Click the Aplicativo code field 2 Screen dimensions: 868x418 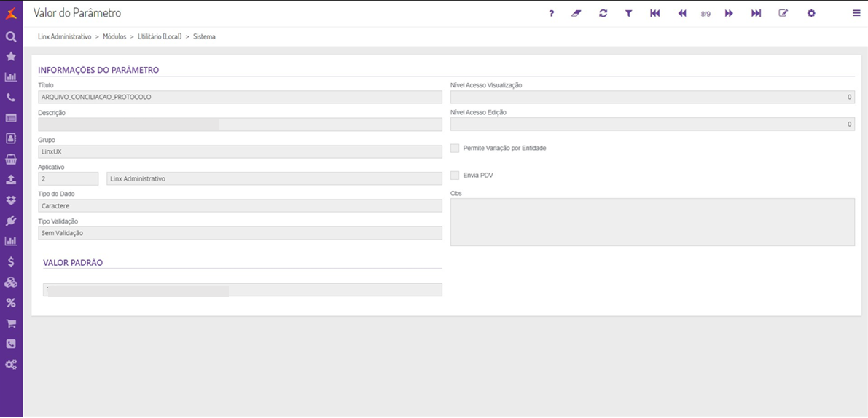pyautogui.click(x=68, y=178)
